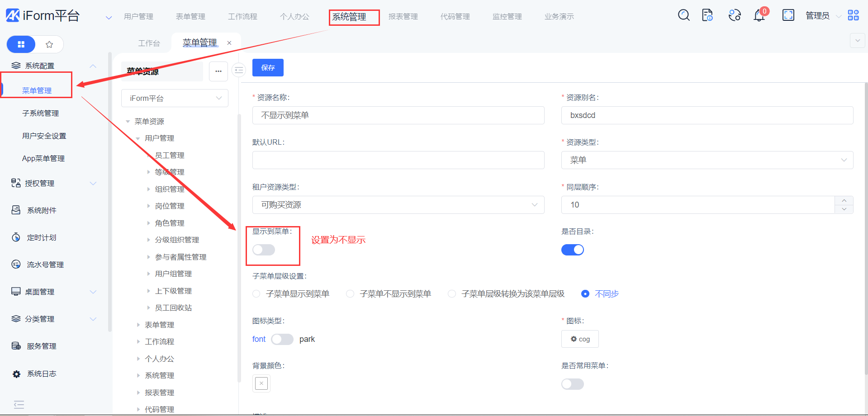The width and height of the screenshot is (868, 416).
Task: Open the 租户资源类型 dropdown
Action: click(x=398, y=205)
